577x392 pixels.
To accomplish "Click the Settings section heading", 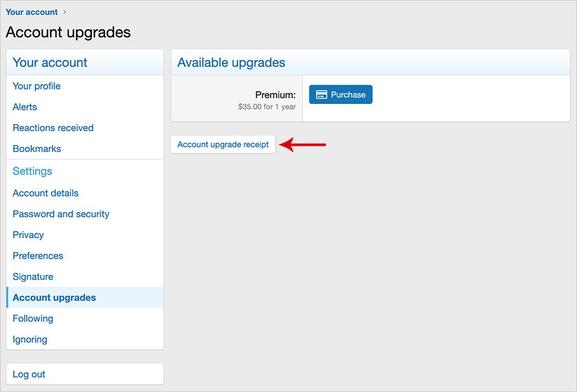I will point(32,171).
